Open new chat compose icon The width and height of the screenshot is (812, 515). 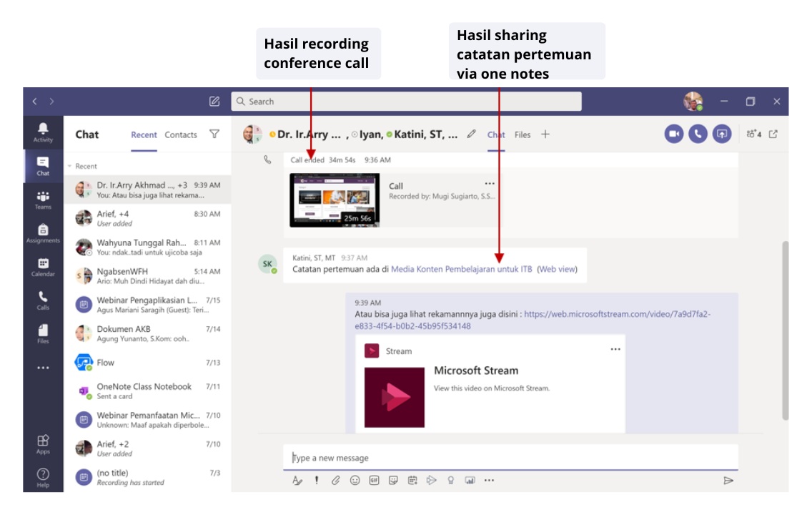point(214,102)
